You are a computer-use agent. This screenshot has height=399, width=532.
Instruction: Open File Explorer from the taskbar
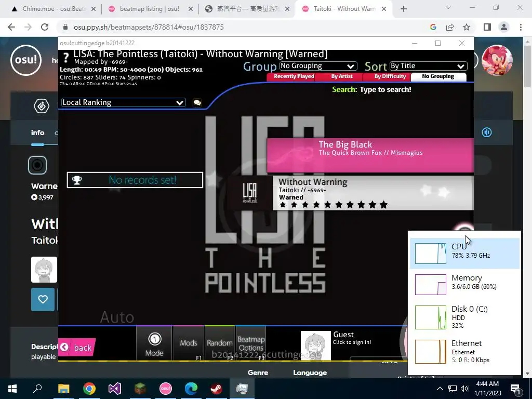(x=63, y=389)
